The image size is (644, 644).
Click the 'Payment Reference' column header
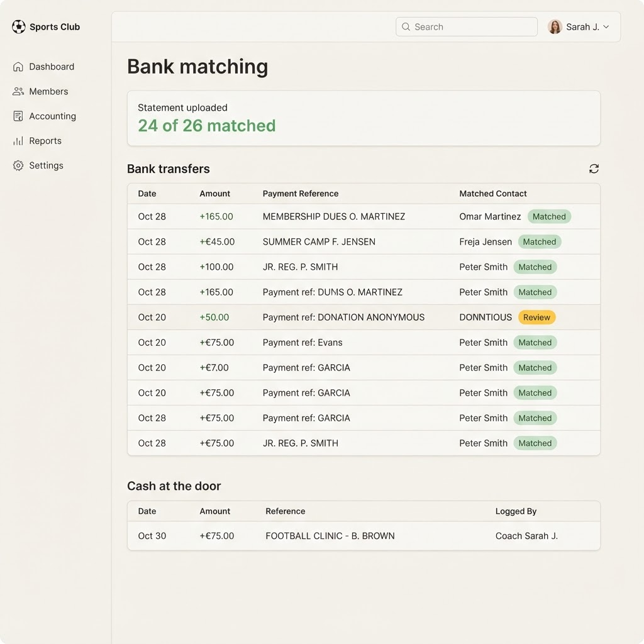[x=301, y=194]
